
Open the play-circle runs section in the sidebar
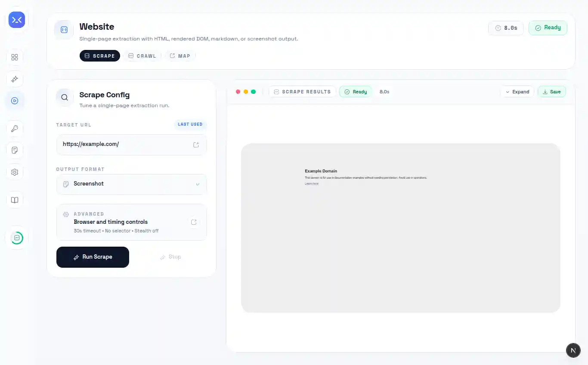pos(15,100)
